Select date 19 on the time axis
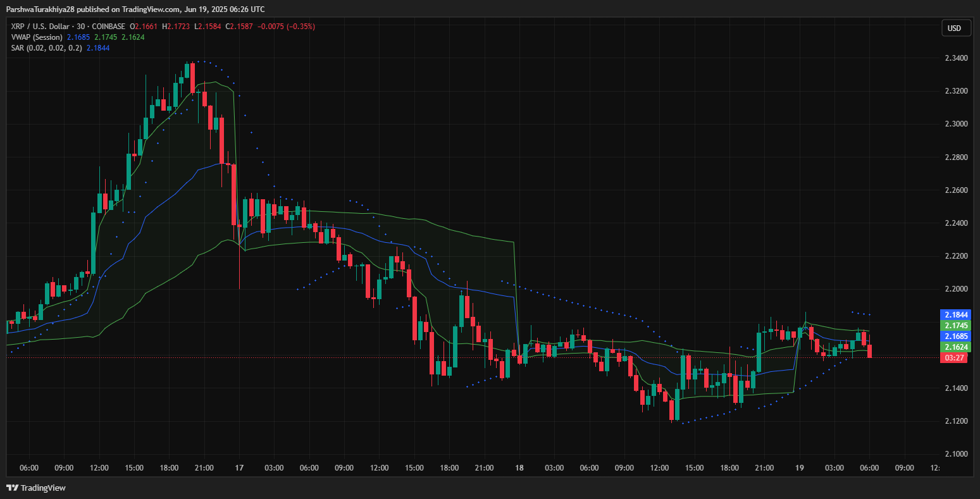The height and width of the screenshot is (499, 980). click(x=799, y=468)
